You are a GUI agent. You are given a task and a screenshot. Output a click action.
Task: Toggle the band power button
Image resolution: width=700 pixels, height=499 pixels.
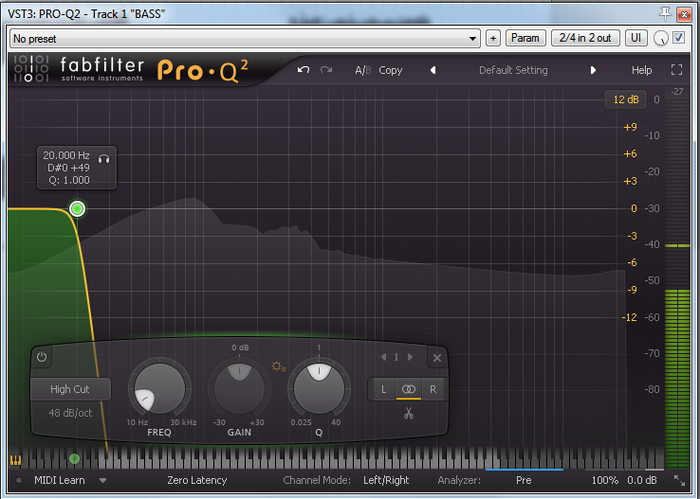point(42,357)
